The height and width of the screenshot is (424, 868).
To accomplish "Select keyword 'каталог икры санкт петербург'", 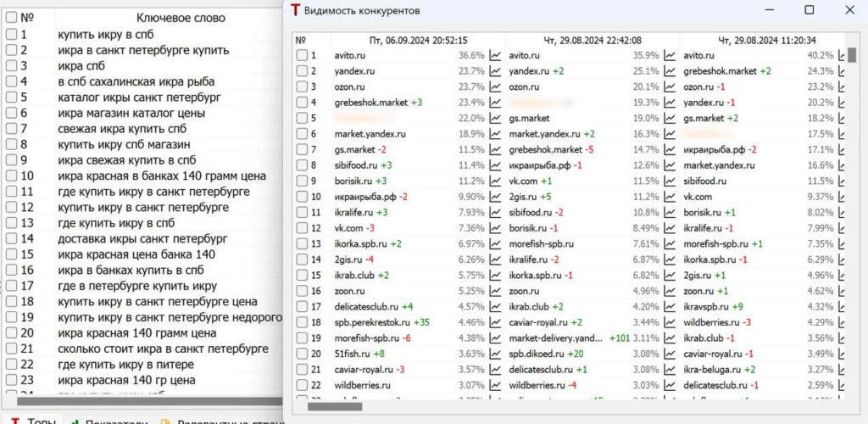I will (140, 98).
